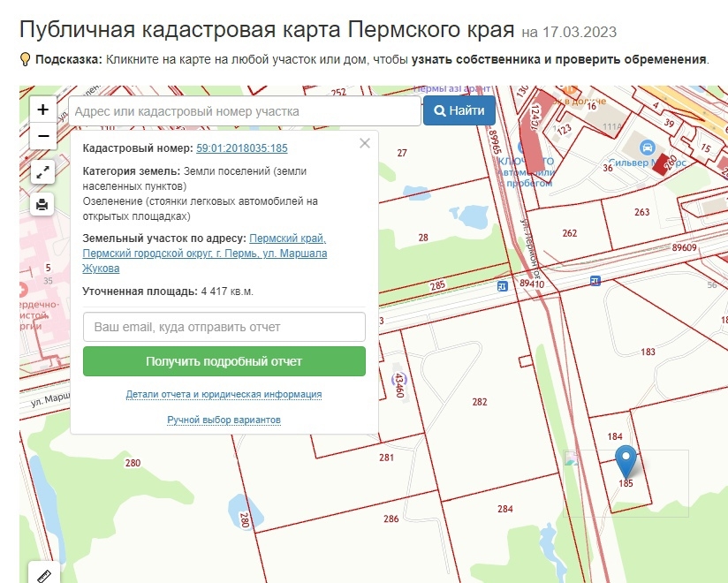Select the Сильвер Моторс car service icon
Image resolution: width=728 pixels, height=583 pixels.
[x=647, y=148]
